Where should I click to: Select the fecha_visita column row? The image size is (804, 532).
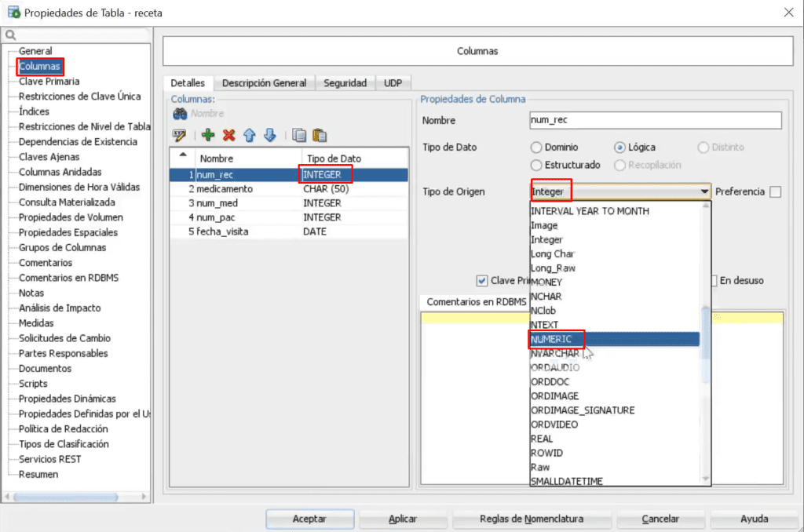tap(289, 231)
